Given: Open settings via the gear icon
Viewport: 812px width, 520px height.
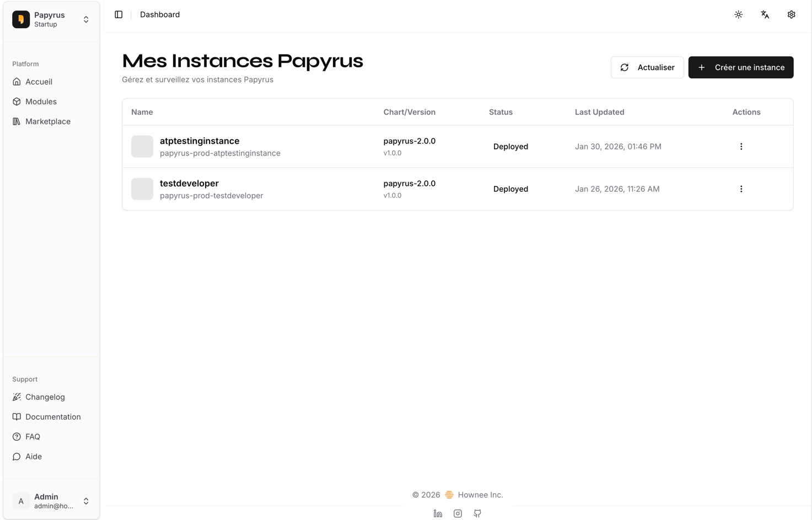Looking at the screenshot, I should (x=791, y=14).
